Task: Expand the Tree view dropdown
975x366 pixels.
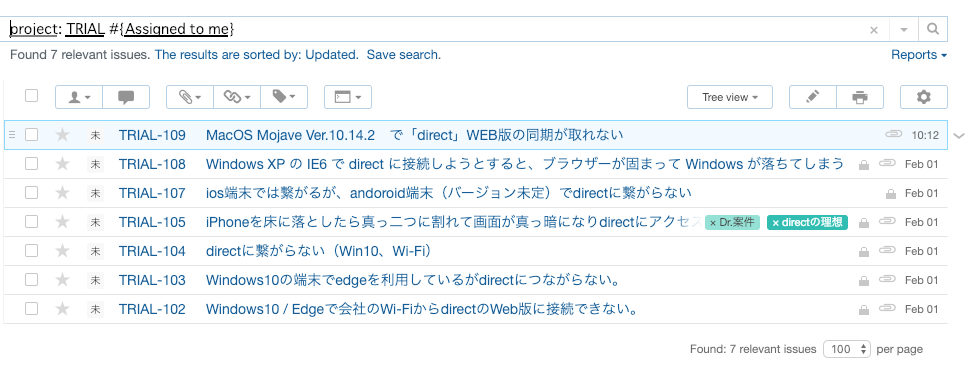Action: click(x=730, y=97)
